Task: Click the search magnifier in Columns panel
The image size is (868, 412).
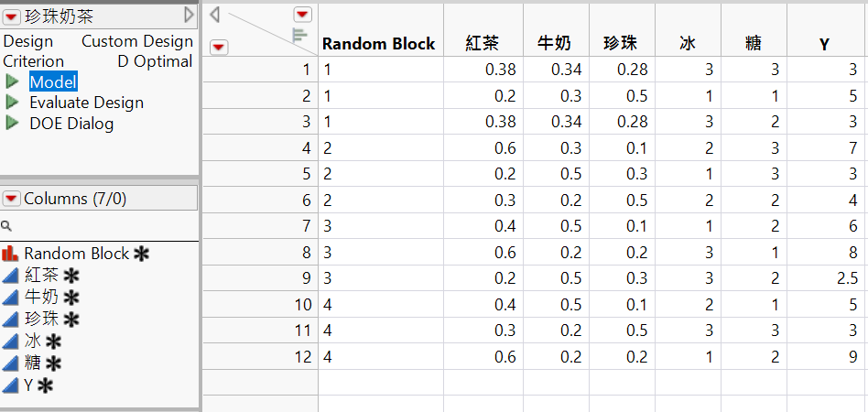Action: [6, 225]
